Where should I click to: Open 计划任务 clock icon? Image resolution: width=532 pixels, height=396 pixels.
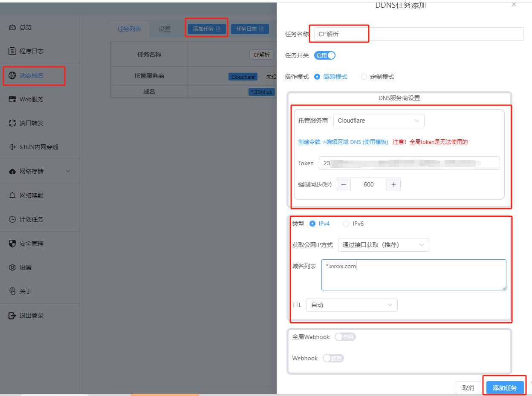pyautogui.click(x=12, y=219)
